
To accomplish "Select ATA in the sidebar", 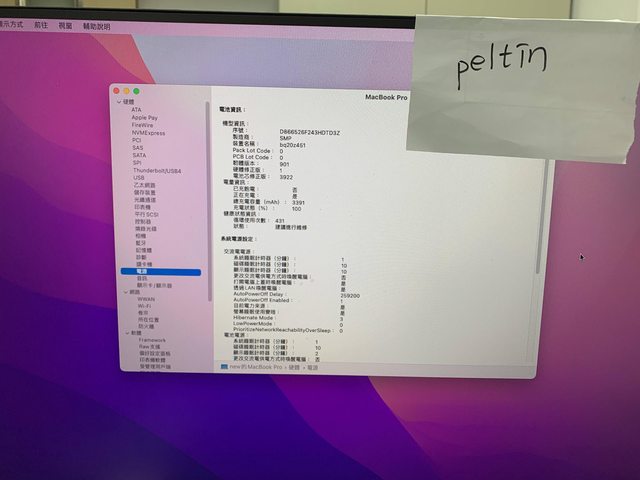I will click(x=136, y=110).
